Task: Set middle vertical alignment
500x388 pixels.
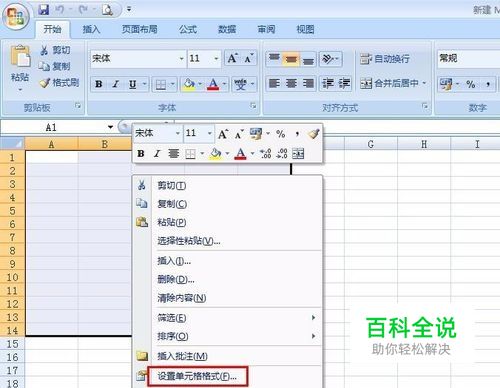Action: (x=291, y=59)
